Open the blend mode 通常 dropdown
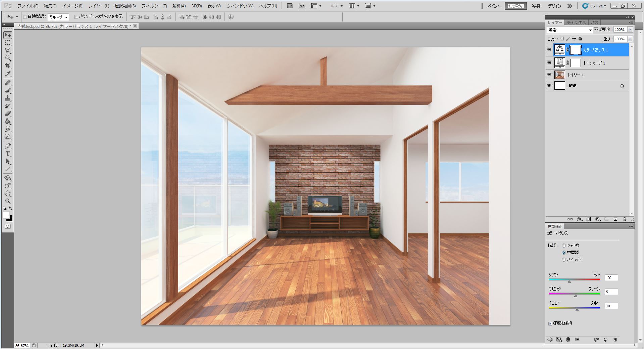The height and width of the screenshot is (349, 644). click(569, 30)
